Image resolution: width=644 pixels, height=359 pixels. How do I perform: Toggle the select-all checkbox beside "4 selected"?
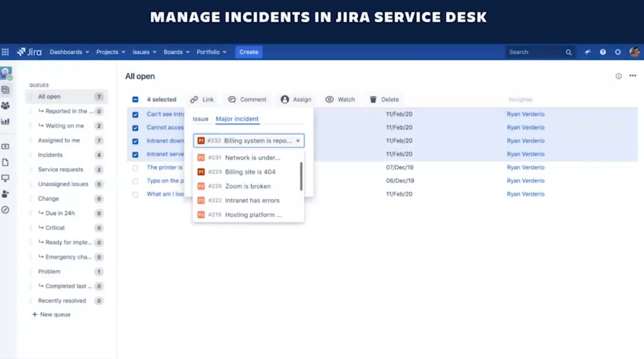[135, 100]
